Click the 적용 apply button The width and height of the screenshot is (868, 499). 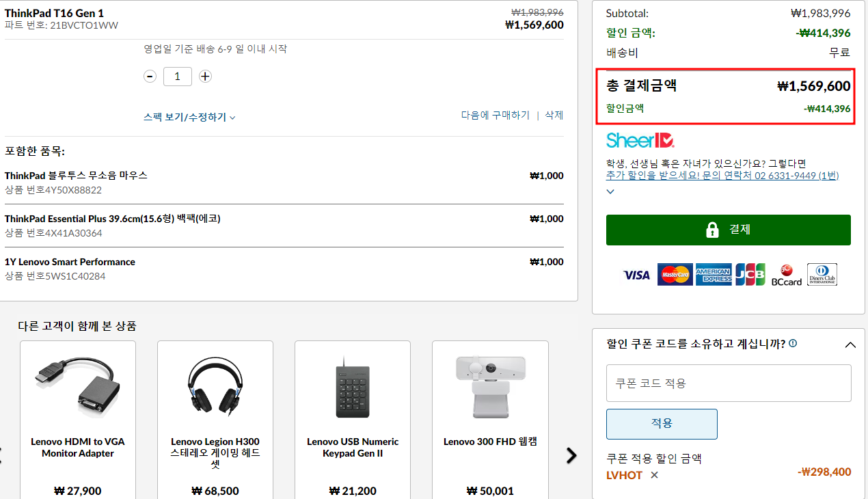click(x=662, y=424)
